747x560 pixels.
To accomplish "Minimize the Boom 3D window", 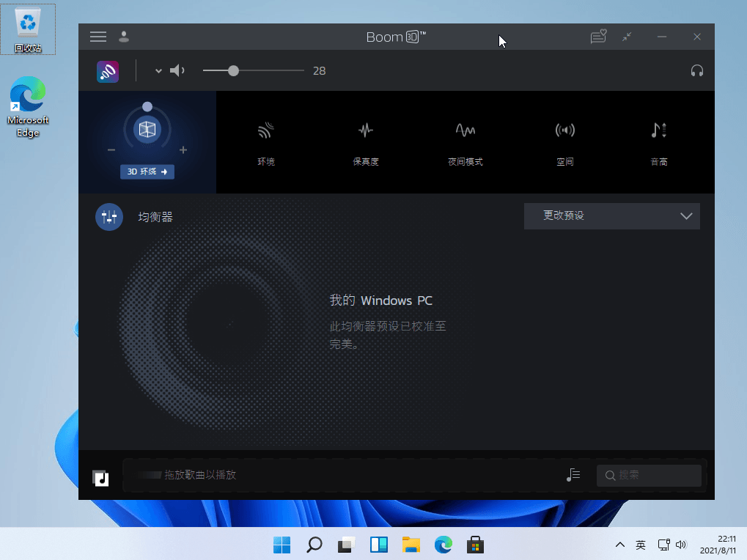I will (662, 37).
